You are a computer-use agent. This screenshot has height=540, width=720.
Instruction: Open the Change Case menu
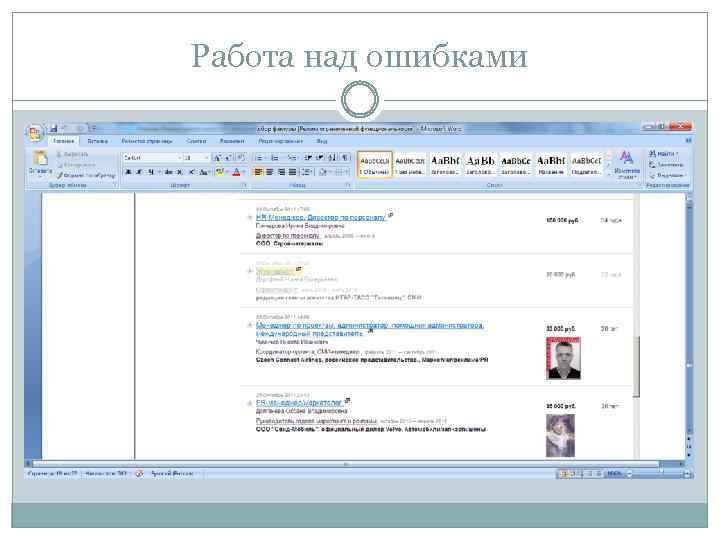pyautogui.click(x=204, y=172)
